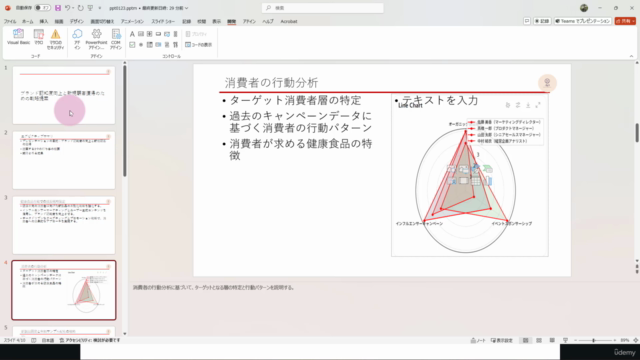This screenshot has height=360, width=640.
Task: Click the chart fullscreen expand icon
Action: tap(538, 105)
